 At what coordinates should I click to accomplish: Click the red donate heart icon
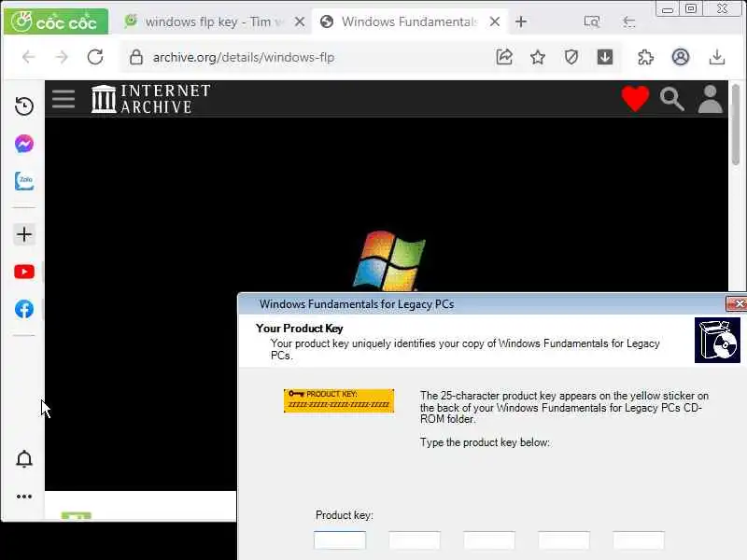635,99
